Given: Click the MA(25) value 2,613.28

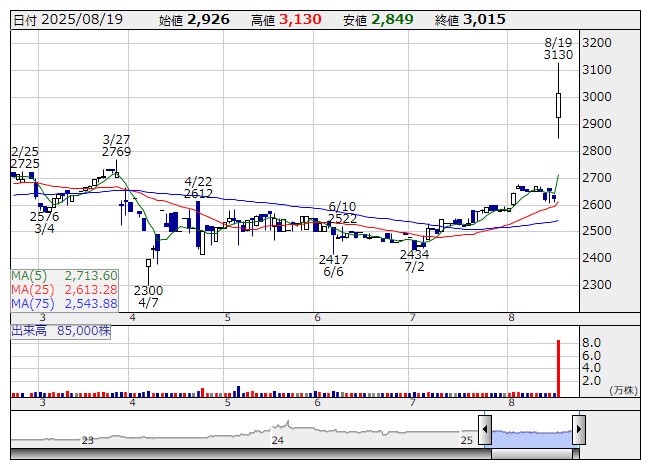Looking at the screenshot, I should coord(91,289).
